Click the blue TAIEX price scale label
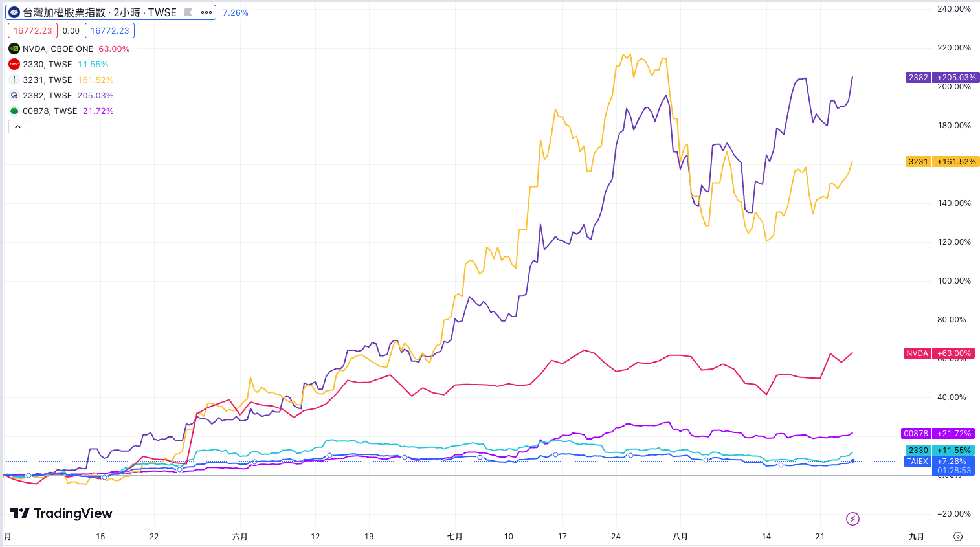980x547 pixels. click(917, 462)
